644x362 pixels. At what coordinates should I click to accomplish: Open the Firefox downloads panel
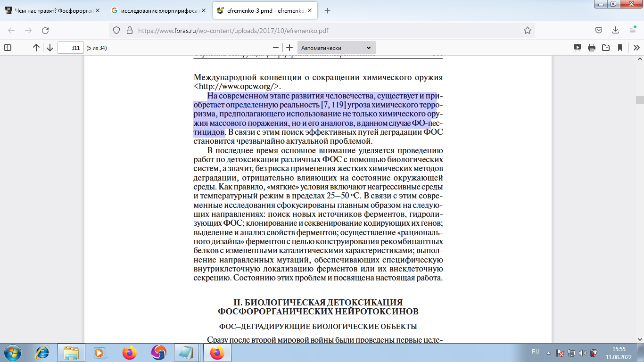click(616, 30)
